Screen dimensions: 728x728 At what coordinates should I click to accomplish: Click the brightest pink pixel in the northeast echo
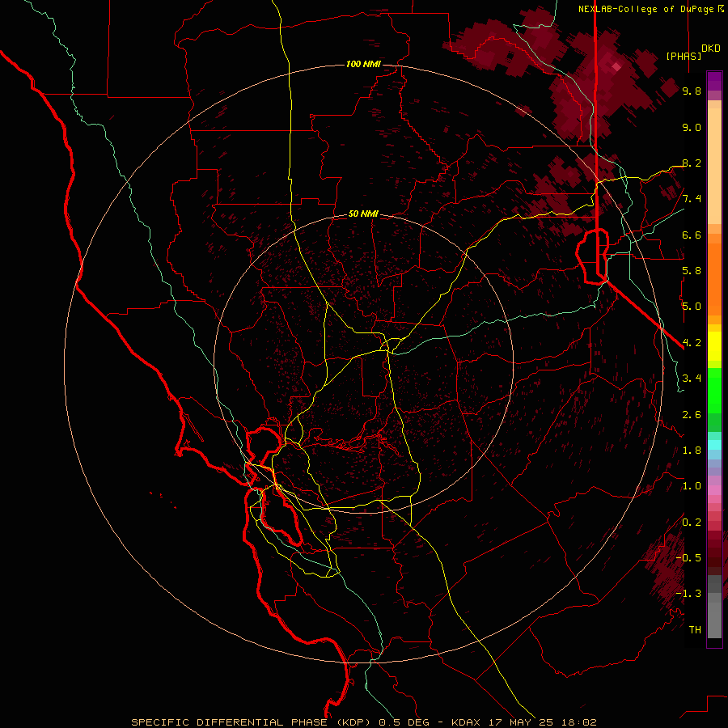pos(616,67)
